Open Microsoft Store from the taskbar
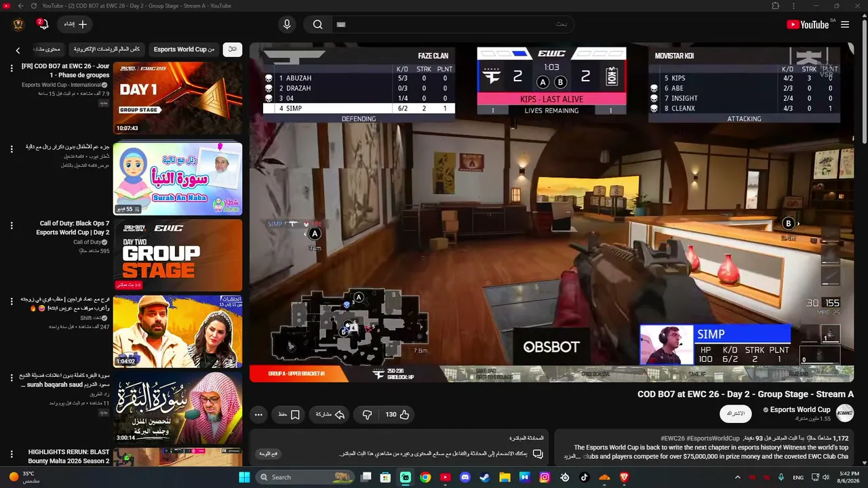The width and height of the screenshot is (868, 488). click(x=386, y=477)
